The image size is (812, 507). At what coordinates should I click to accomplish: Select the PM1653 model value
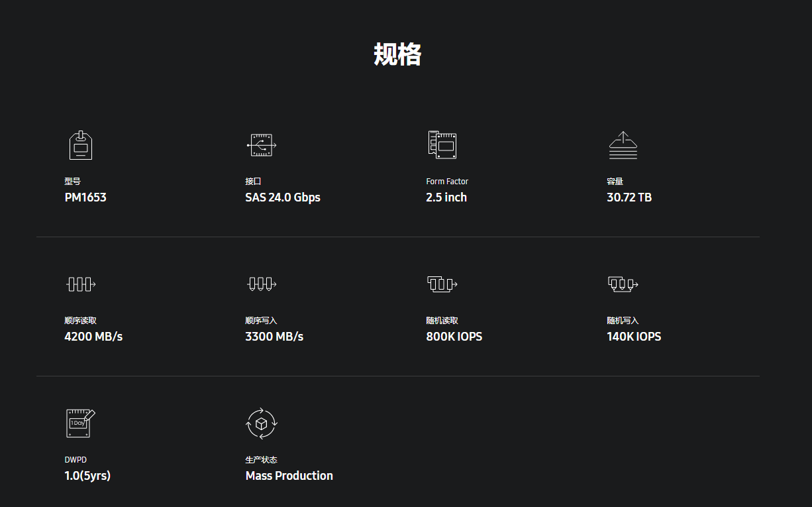click(85, 197)
